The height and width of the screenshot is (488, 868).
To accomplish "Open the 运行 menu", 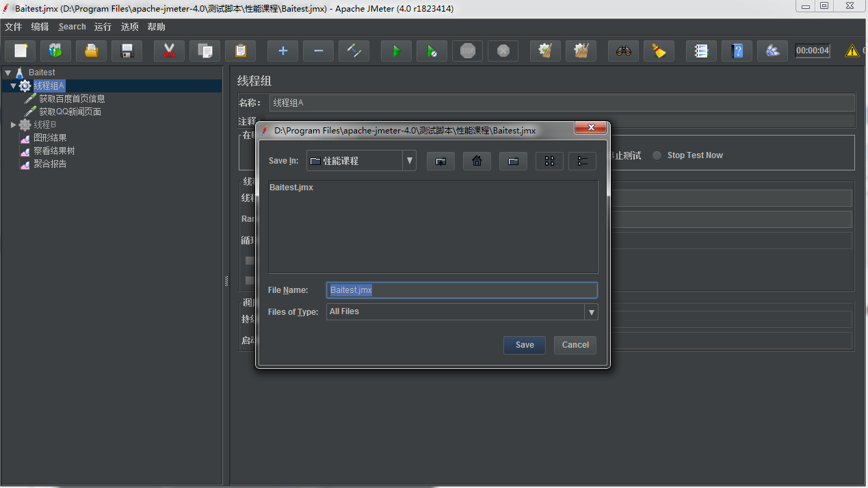I will tap(103, 27).
